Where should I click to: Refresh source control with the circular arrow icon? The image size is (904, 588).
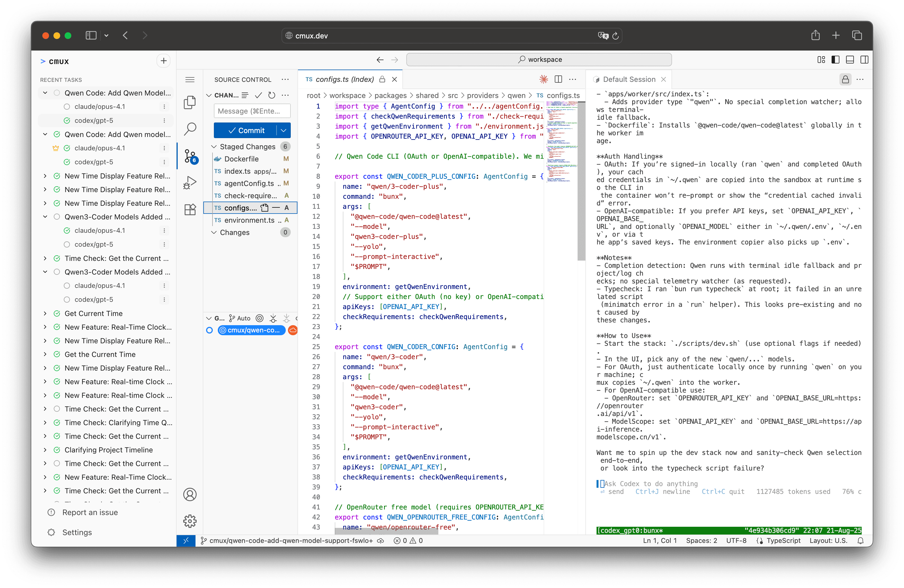point(272,95)
